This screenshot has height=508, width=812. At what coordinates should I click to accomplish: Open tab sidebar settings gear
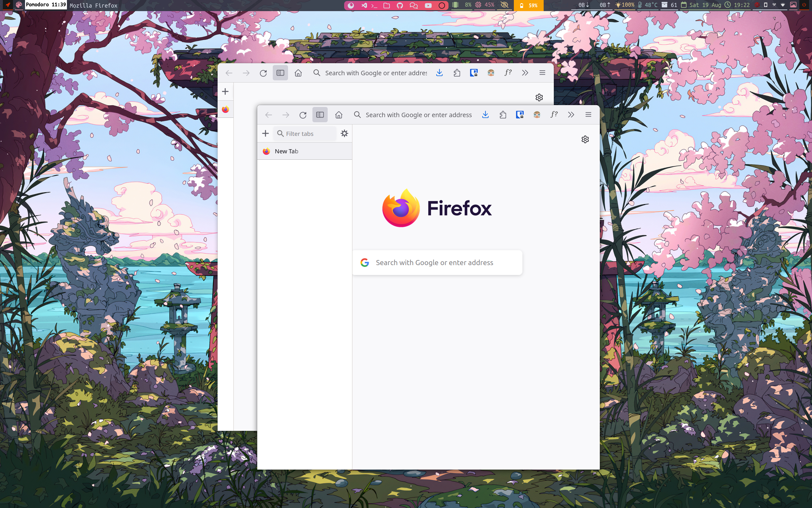pos(344,133)
